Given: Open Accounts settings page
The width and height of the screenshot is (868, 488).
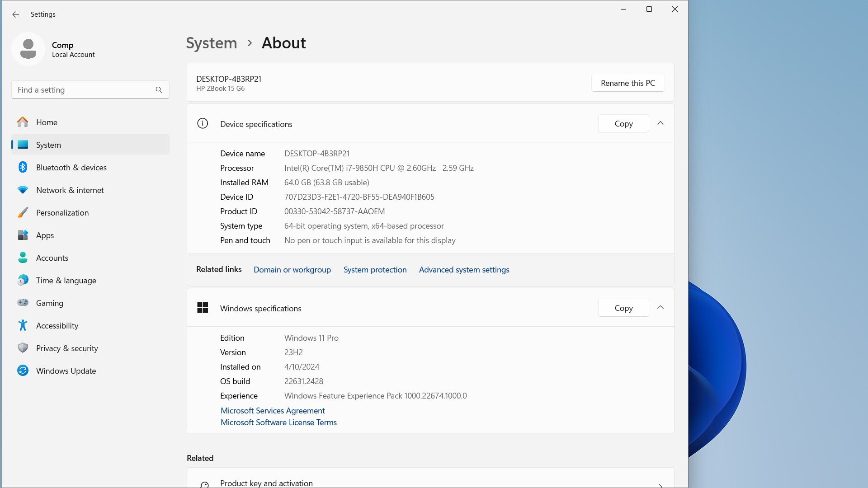Looking at the screenshot, I should (90, 258).
